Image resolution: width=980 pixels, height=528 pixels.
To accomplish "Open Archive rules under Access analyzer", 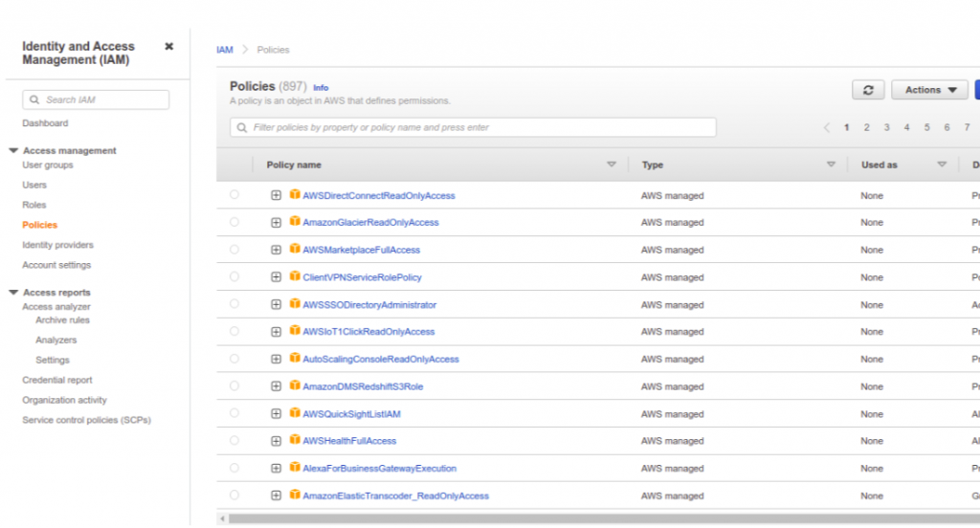I will click(x=62, y=319).
